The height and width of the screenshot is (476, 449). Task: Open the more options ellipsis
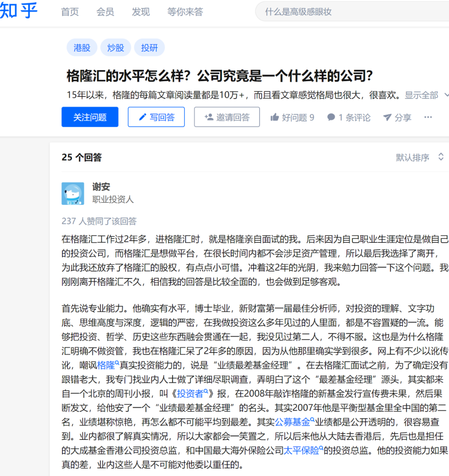(428, 117)
